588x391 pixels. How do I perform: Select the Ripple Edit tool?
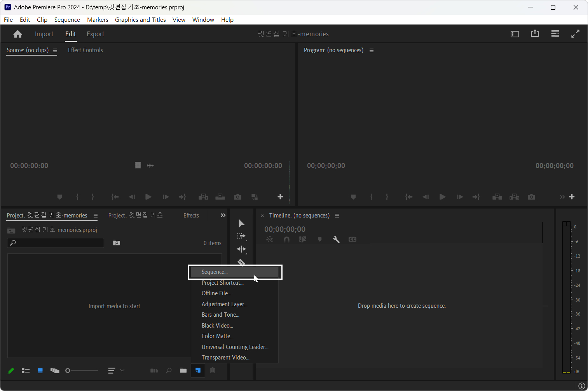point(241,249)
